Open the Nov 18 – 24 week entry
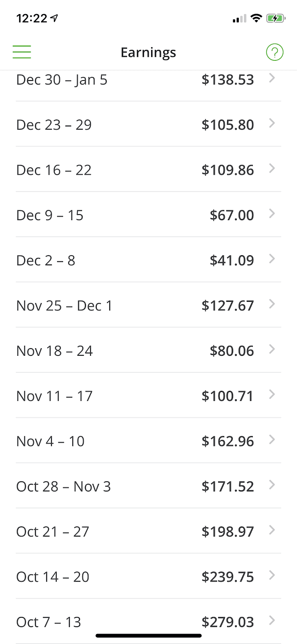Image resolution: width=297 pixels, height=644 pixels. [x=148, y=350]
